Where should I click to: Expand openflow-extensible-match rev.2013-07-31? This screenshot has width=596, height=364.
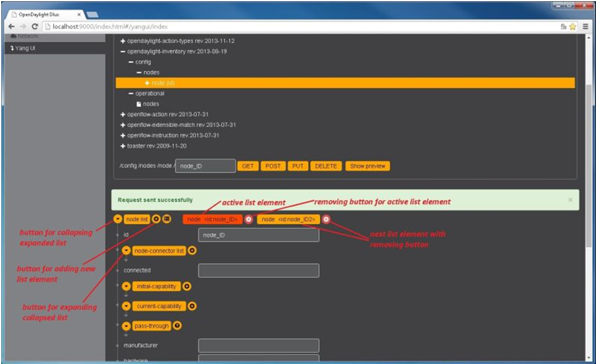click(x=123, y=125)
